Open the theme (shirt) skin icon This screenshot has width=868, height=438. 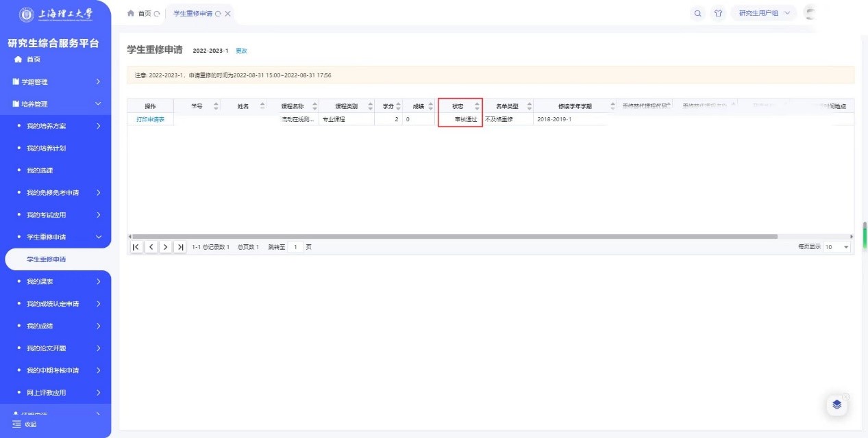pyautogui.click(x=718, y=13)
